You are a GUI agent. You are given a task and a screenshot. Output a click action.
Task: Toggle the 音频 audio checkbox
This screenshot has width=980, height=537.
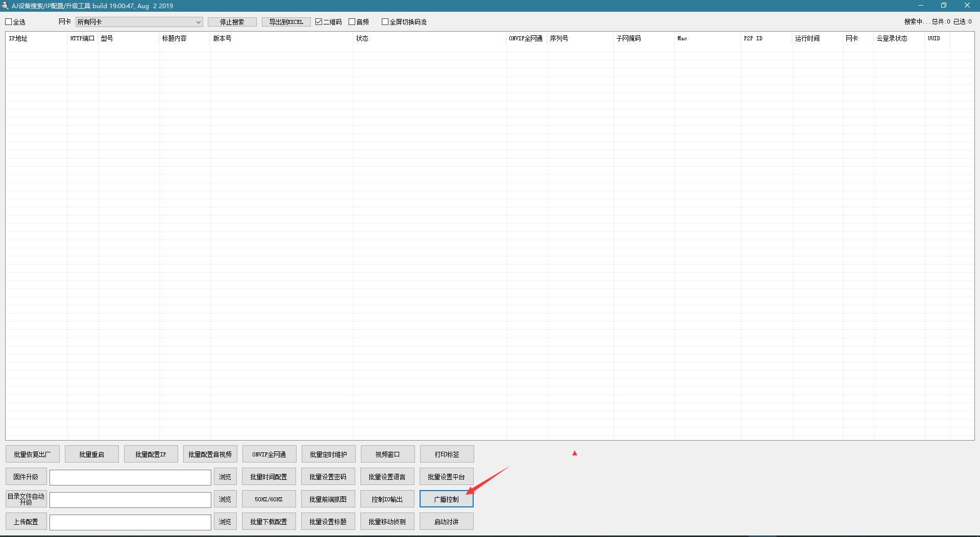[352, 22]
